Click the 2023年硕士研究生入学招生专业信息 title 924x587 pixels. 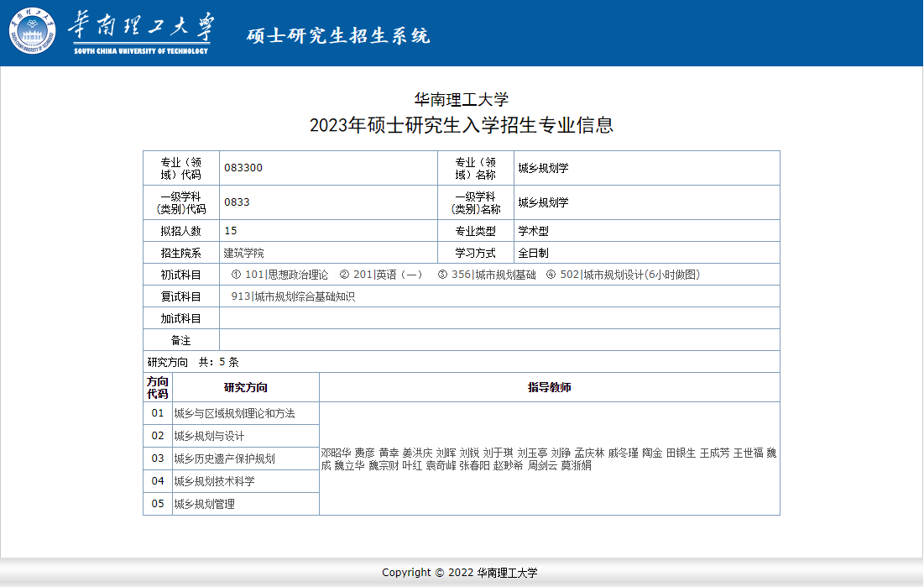tap(462, 125)
